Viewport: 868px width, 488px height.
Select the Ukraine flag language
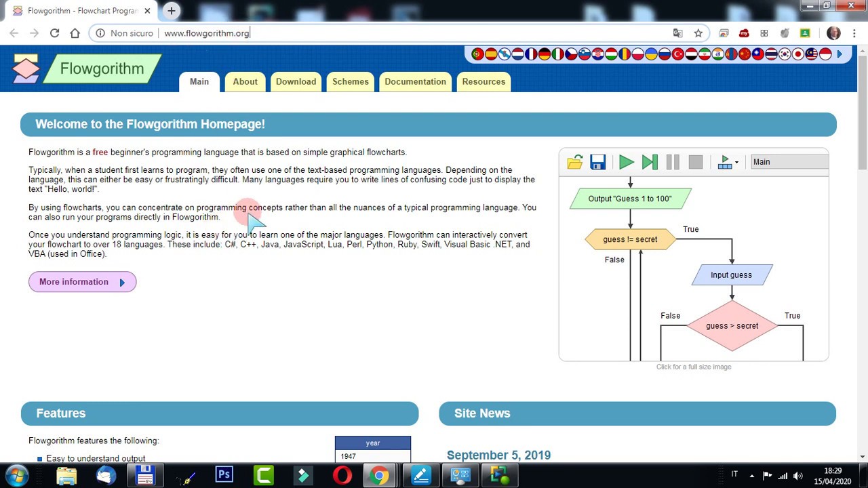651,54
